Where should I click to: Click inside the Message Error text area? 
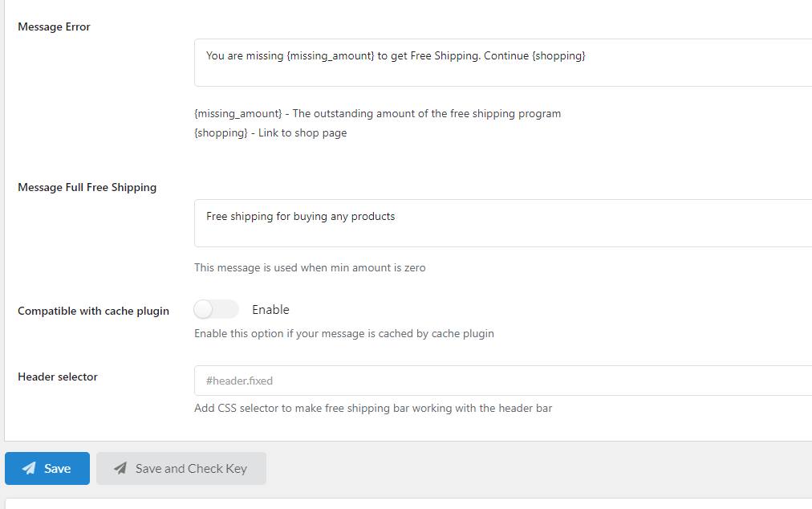503,63
